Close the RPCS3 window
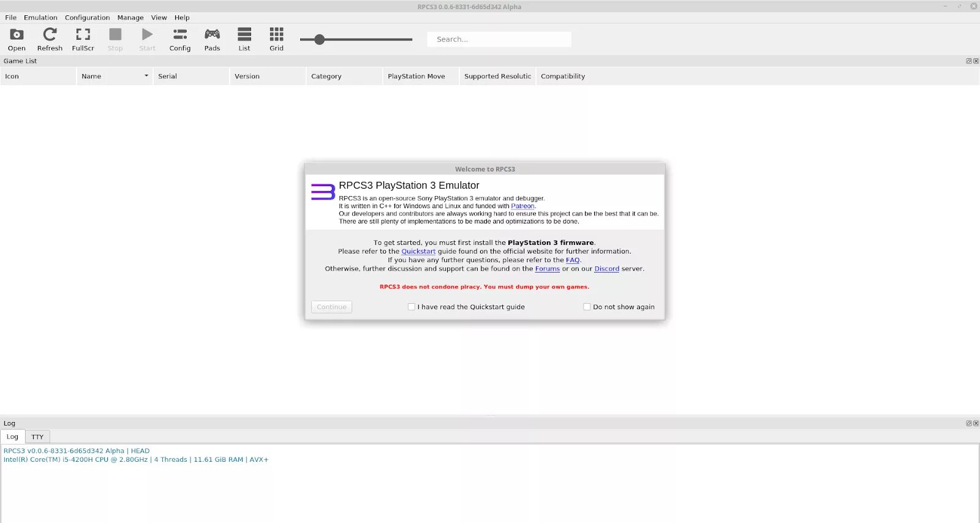The width and height of the screenshot is (980, 523). (x=973, y=6)
